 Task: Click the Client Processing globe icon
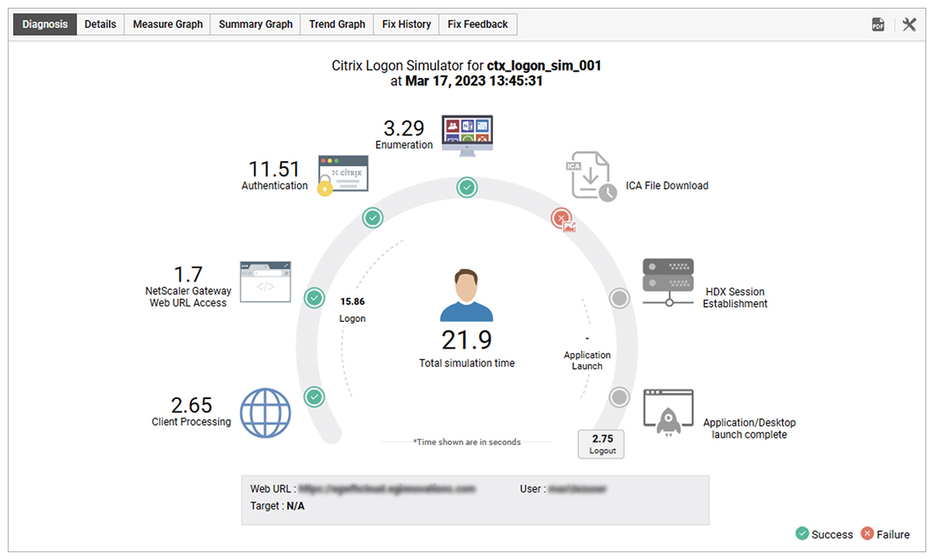pyautogui.click(x=265, y=413)
